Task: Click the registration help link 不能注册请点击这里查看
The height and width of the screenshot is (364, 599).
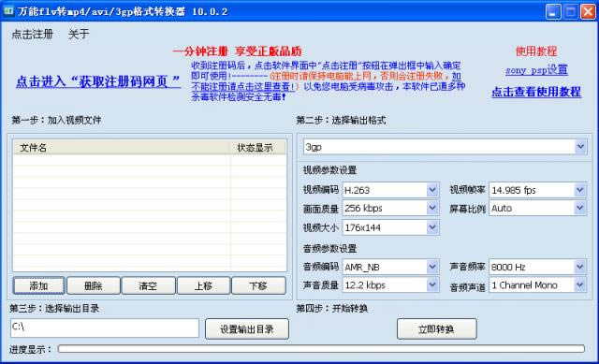Action: point(243,87)
